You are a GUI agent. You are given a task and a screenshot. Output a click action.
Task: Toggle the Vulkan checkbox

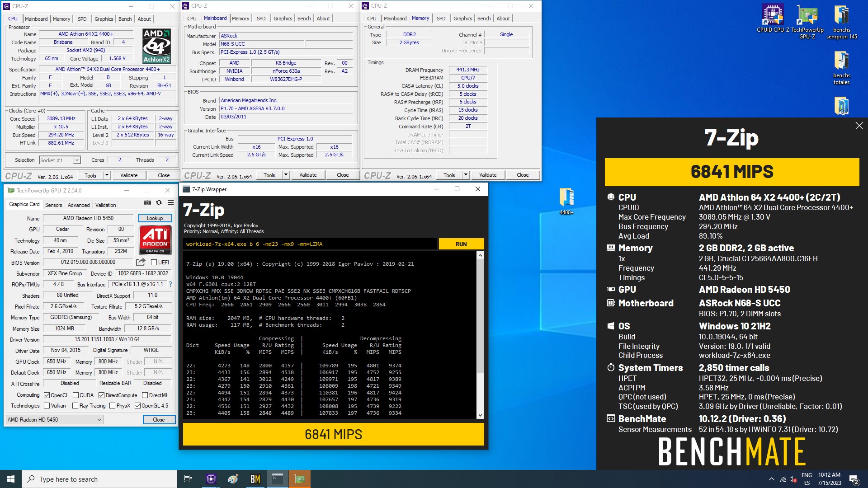47,406
